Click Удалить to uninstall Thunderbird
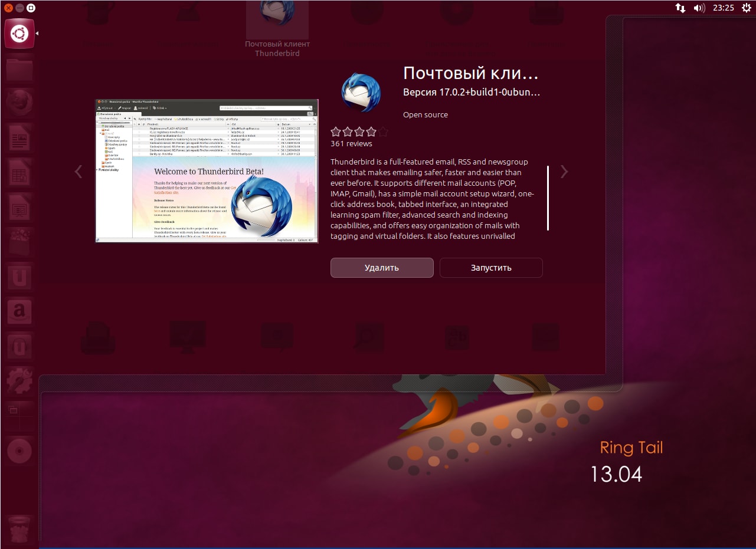 (382, 267)
